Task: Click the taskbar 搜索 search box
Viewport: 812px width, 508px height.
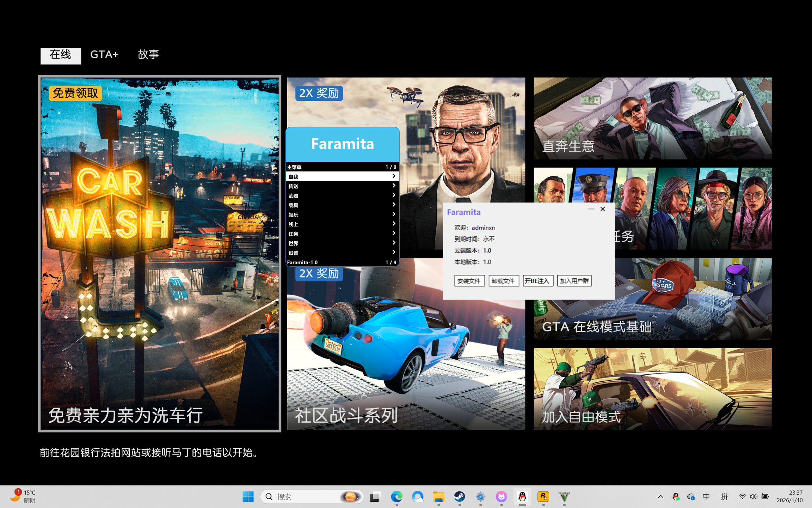Action: [x=303, y=496]
